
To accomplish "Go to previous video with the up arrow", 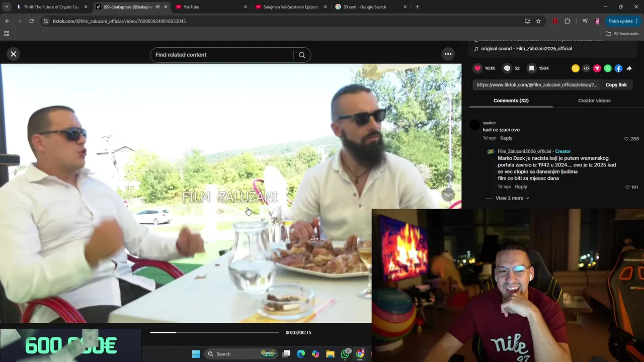I will 448,176.
